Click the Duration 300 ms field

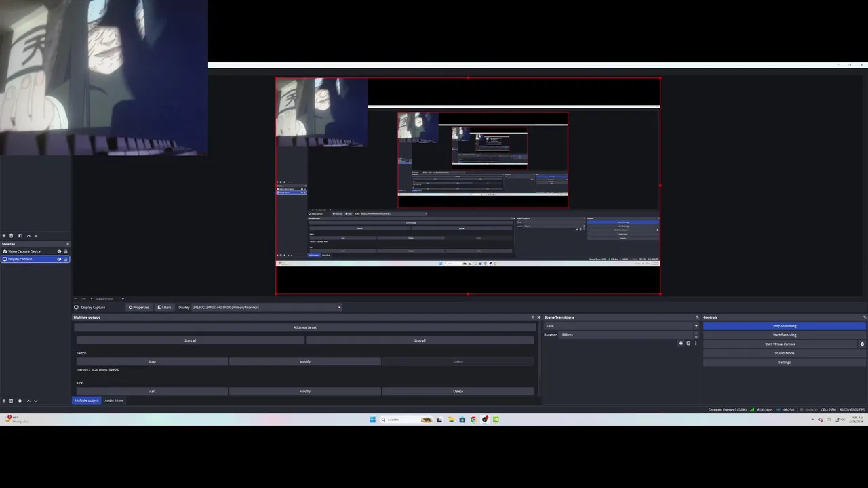pyautogui.click(x=626, y=335)
